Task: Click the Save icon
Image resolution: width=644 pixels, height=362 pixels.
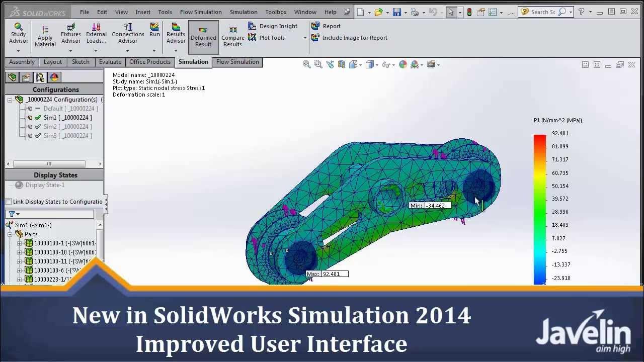Action: [x=397, y=12]
